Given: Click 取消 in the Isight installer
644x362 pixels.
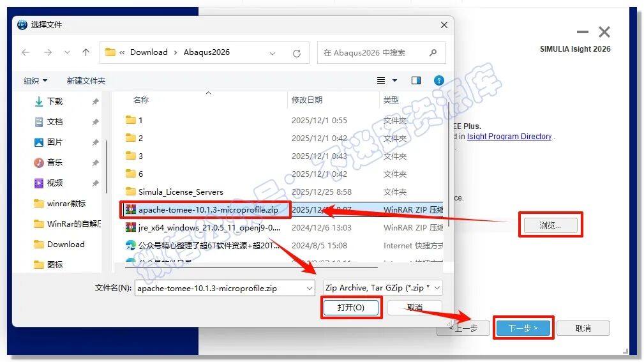Looking at the screenshot, I should point(583,328).
